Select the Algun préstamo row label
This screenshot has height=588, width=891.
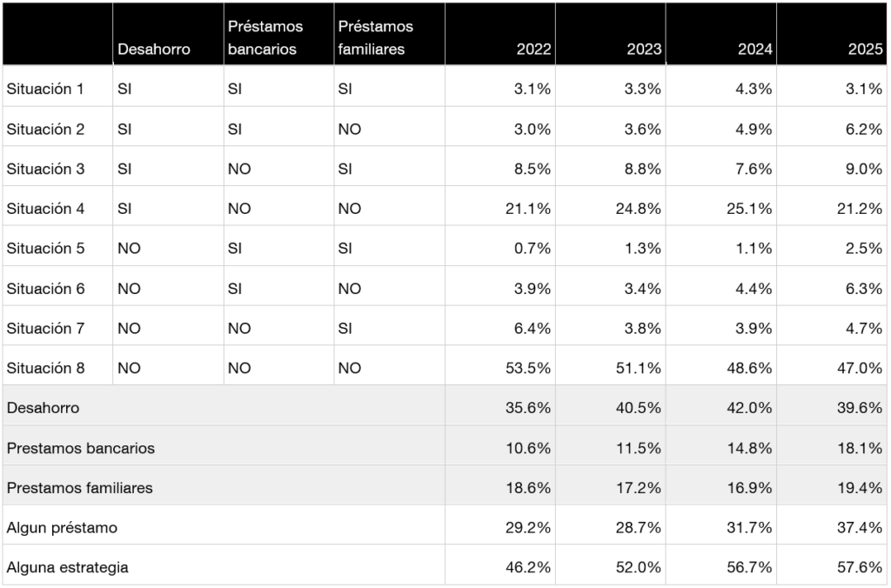tap(61, 528)
